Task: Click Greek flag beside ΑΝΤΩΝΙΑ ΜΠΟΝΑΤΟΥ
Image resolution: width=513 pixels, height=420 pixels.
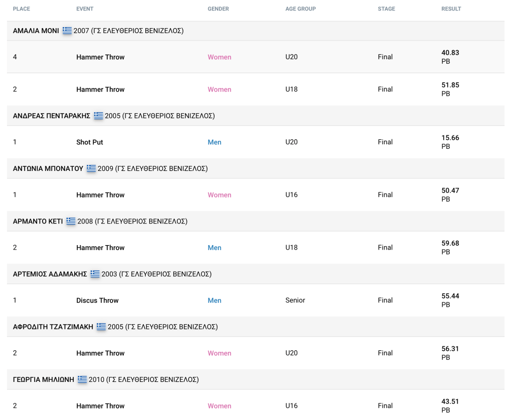Action: click(x=91, y=168)
